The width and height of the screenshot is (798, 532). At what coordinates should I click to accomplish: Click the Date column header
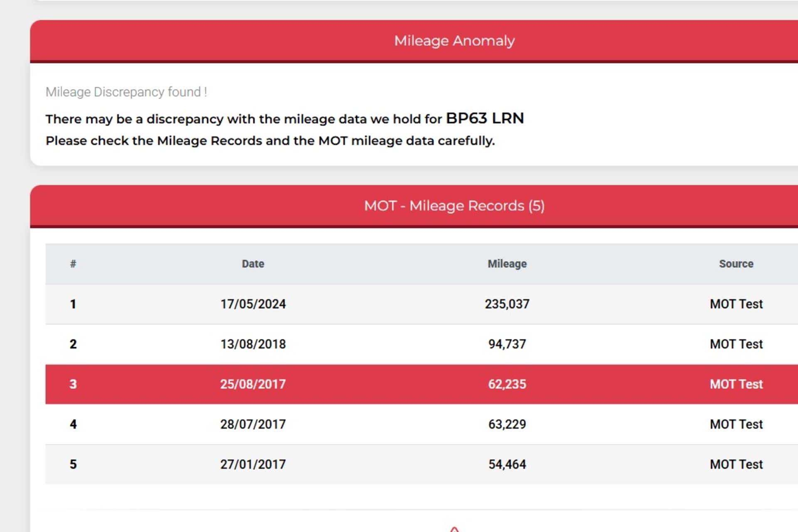click(x=253, y=264)
